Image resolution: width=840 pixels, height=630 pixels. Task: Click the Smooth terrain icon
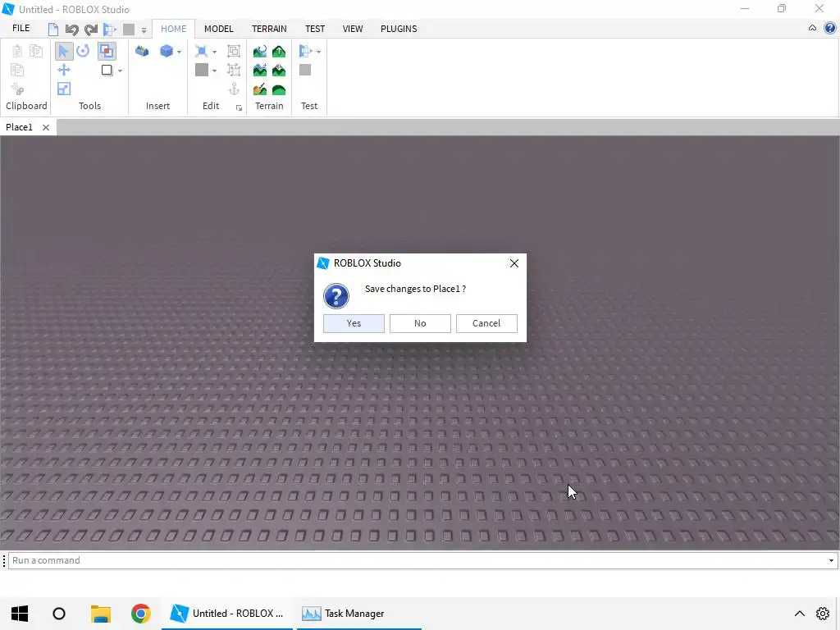(x=279, y=89)
